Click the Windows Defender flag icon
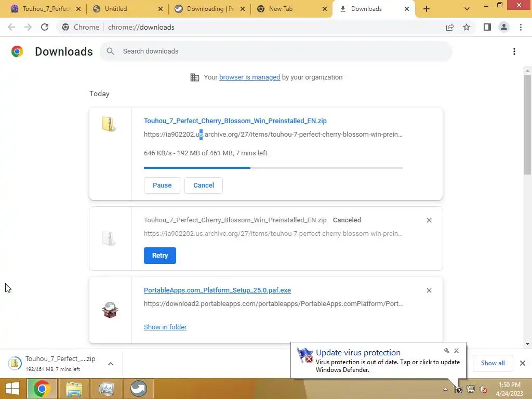Screen dimensions: 532x399 (305, 355)
